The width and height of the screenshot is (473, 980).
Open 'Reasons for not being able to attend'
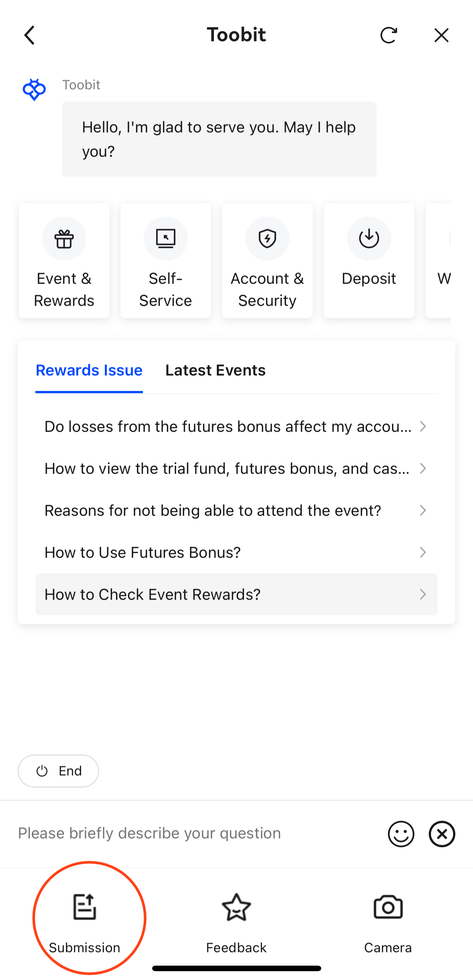[x=236, y=510]
